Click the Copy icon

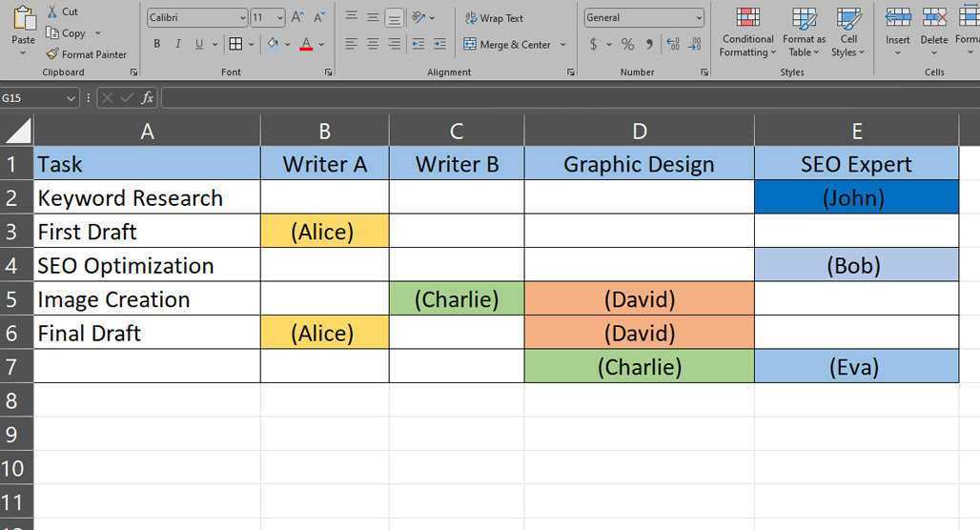coord(52,32)
